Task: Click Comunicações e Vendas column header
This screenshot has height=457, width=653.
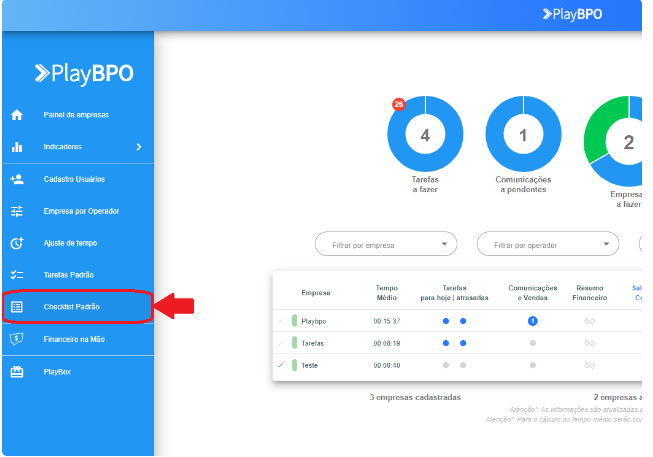Action: click(x=533, y=293)
